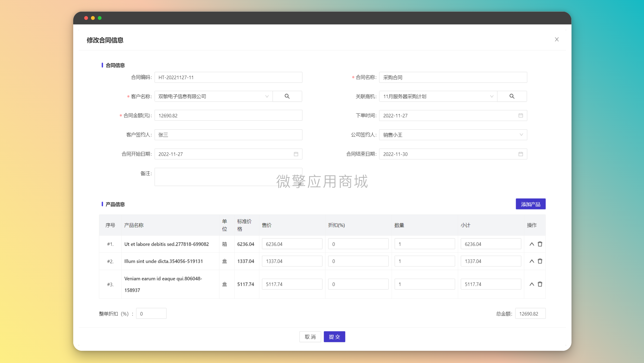The height and width of the screenshot is (363, 644).
Task: Delete product row #3
Action: (540, 284)
